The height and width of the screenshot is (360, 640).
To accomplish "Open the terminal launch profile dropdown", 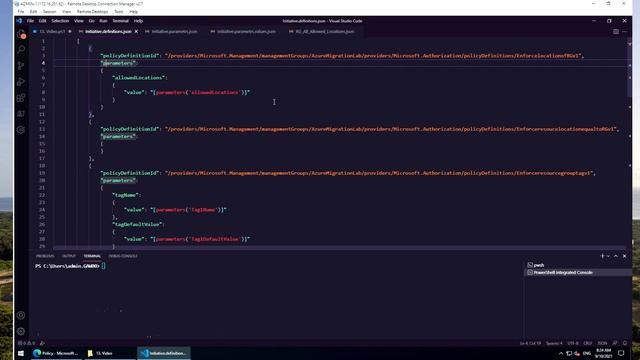I will tap(608, 256).
